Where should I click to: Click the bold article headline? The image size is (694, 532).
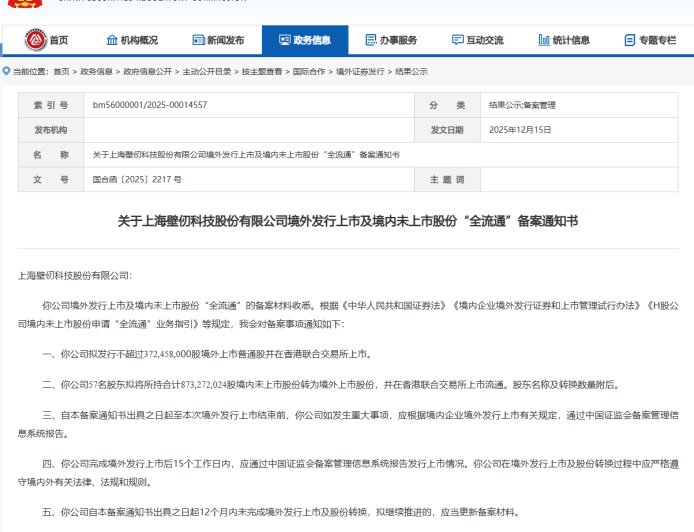click(x=347, y=221)
